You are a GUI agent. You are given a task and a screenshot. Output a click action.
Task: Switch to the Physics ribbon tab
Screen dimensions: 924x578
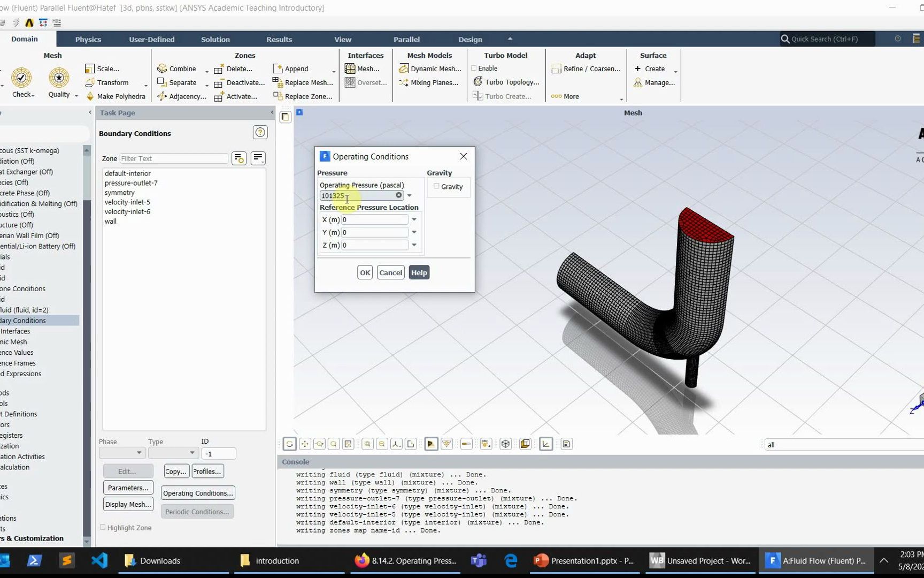(x=88, y=39)
